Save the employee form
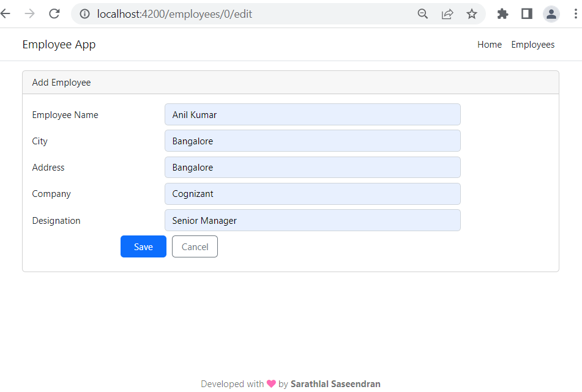Screen dimensions: 582x392 tap(143, 246)
